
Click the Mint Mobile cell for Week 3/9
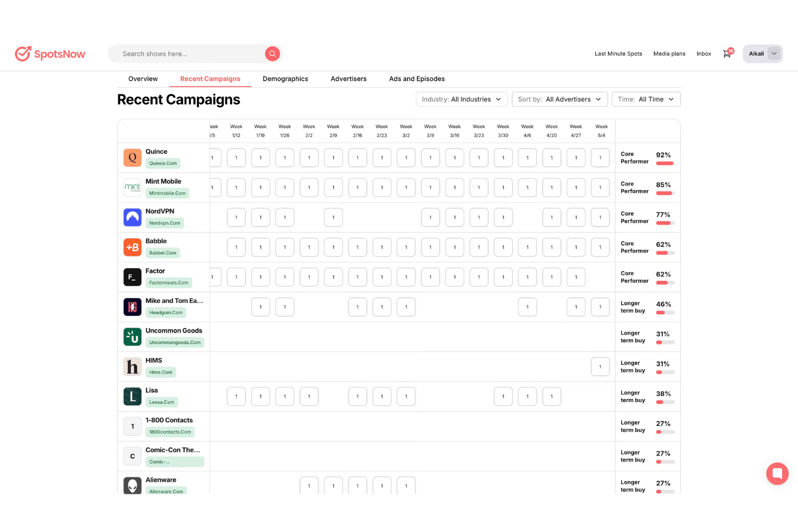(430, 188)
